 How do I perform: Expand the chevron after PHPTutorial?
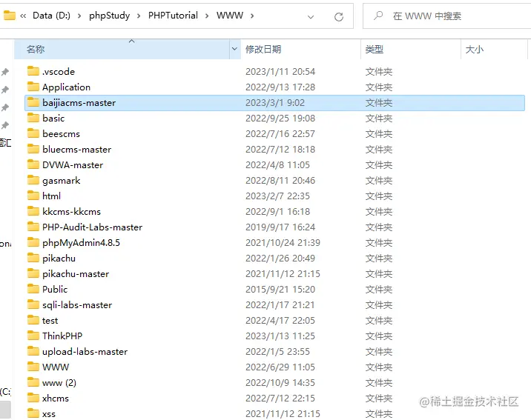click(207, 16)
